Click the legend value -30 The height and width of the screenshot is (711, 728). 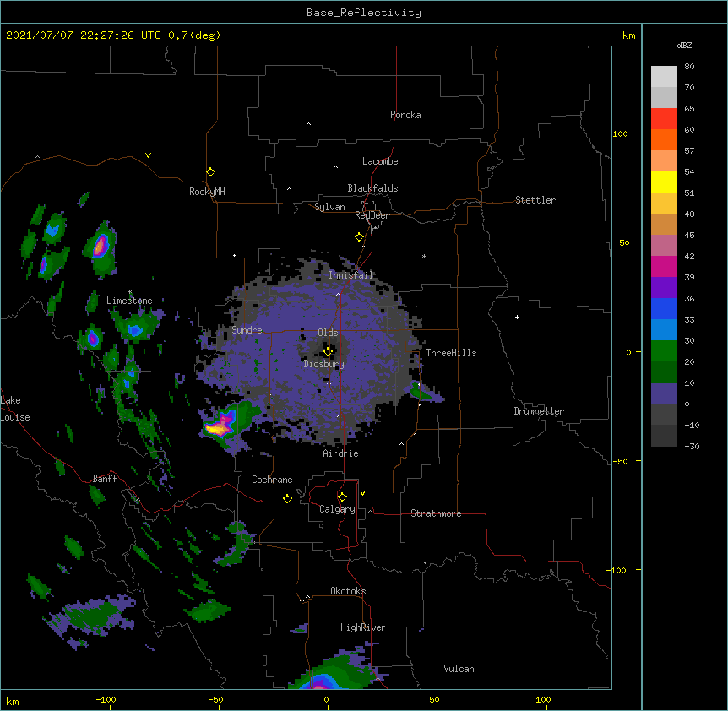click(692, 446)
